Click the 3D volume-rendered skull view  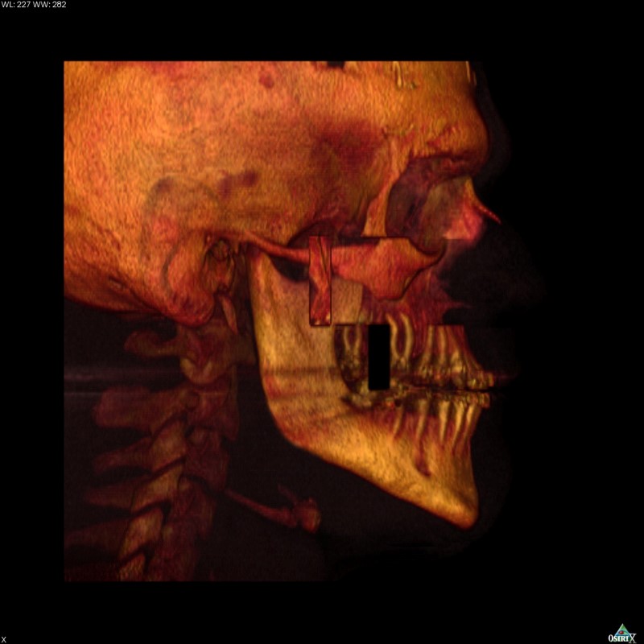point(305,321)
